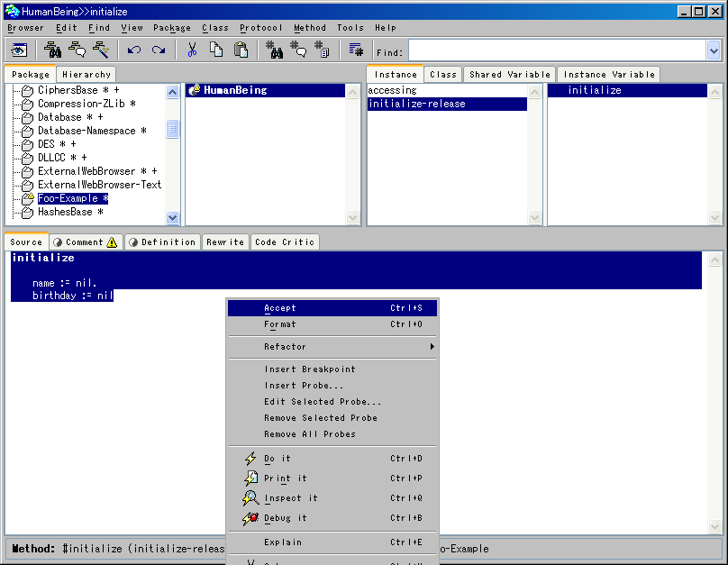Select the Shared Variable tab
This screenshot has height=565, width=728.
click(509, 74)
